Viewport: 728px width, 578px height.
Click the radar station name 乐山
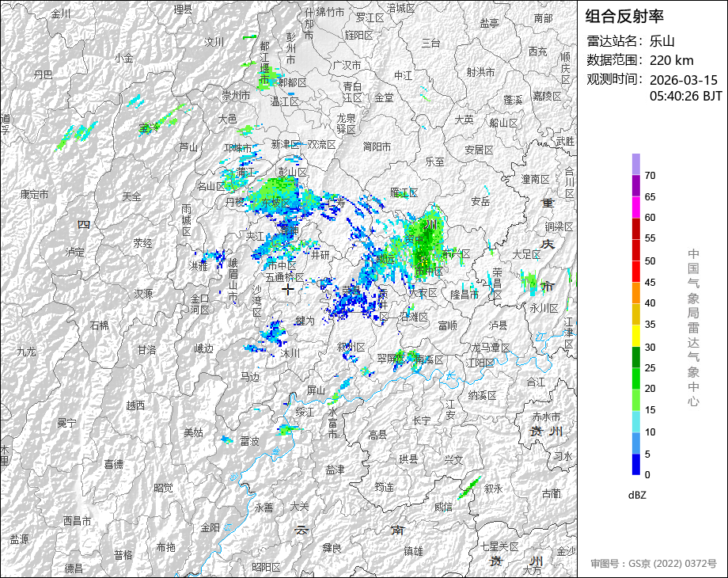[x=662, y=41]
